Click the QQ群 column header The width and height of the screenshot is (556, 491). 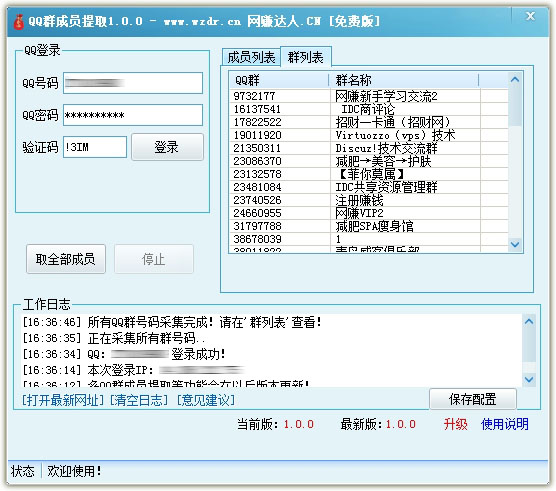coord(279,80)
